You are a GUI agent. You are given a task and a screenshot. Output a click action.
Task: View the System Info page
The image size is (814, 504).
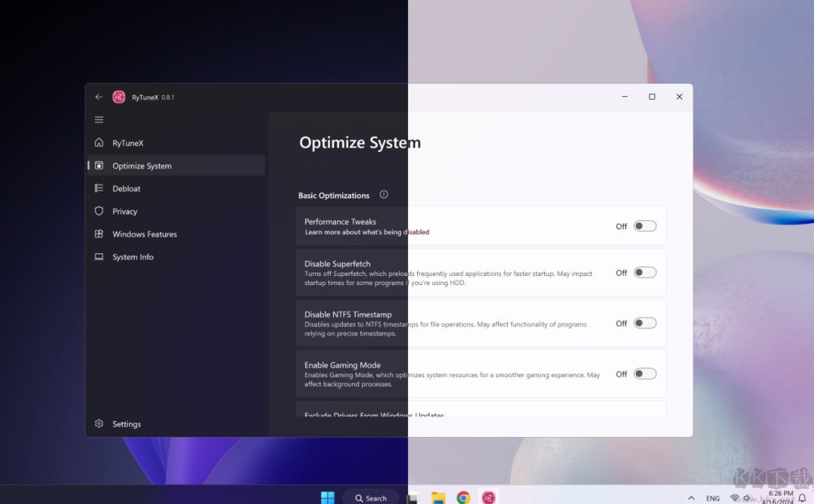133,257
